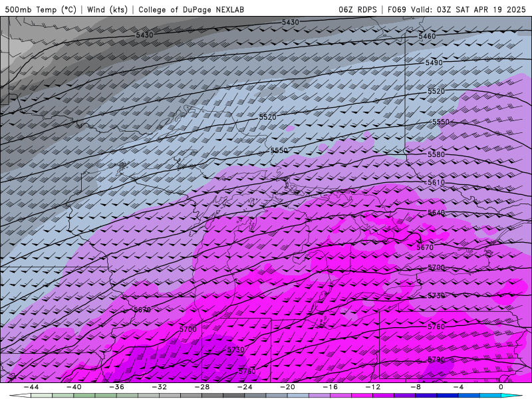This screenshot has height=399, width=532.
Task: Click the 5640 contour label
Action: click(436, 213)
